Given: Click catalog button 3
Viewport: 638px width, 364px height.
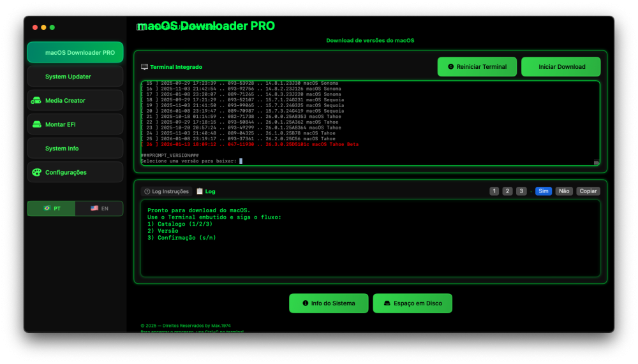Looking at the screenshot, I should pyautogui.click(x=521, y=191).
